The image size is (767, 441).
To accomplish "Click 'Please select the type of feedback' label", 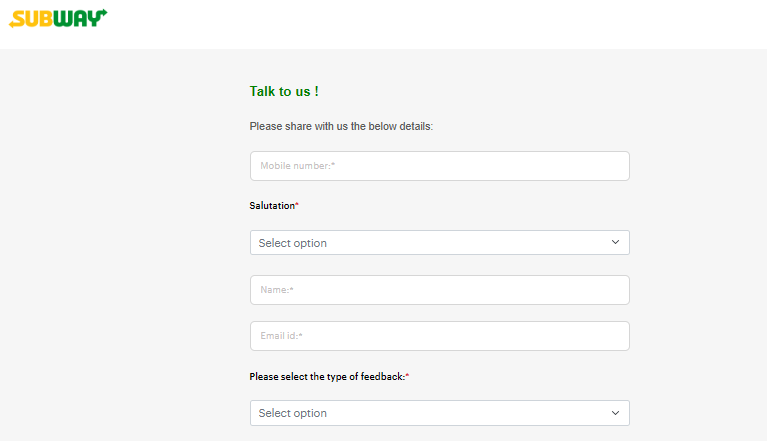I will [326, 377].
